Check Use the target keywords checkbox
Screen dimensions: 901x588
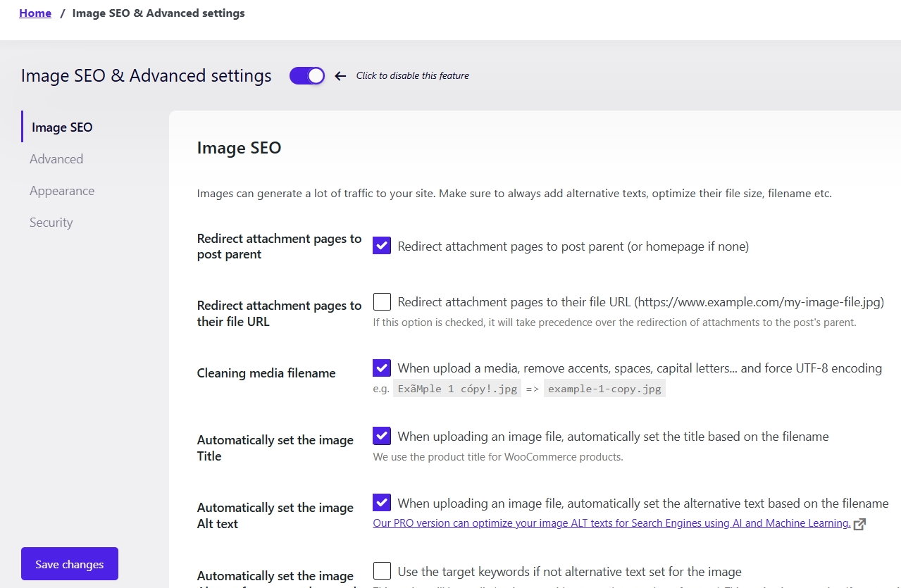(382, 570)
